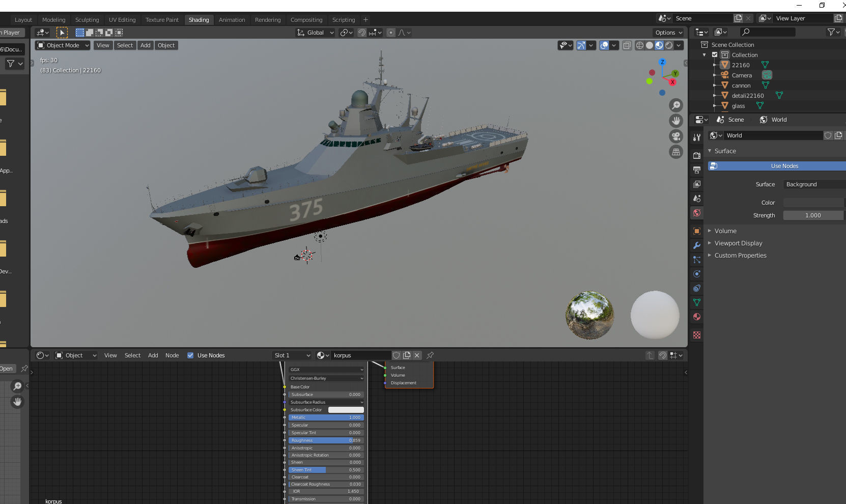Viewport: 846px width, 504px height.
Task: Select the tweak select tool icon
Action: pyautogui.click(x=62, y=33)
